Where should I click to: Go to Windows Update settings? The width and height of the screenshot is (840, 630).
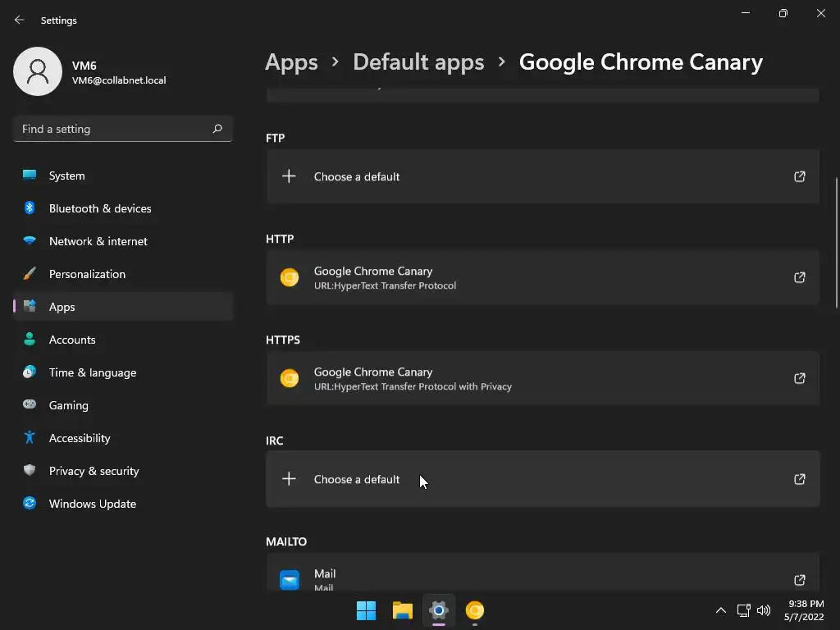point(92,504)
